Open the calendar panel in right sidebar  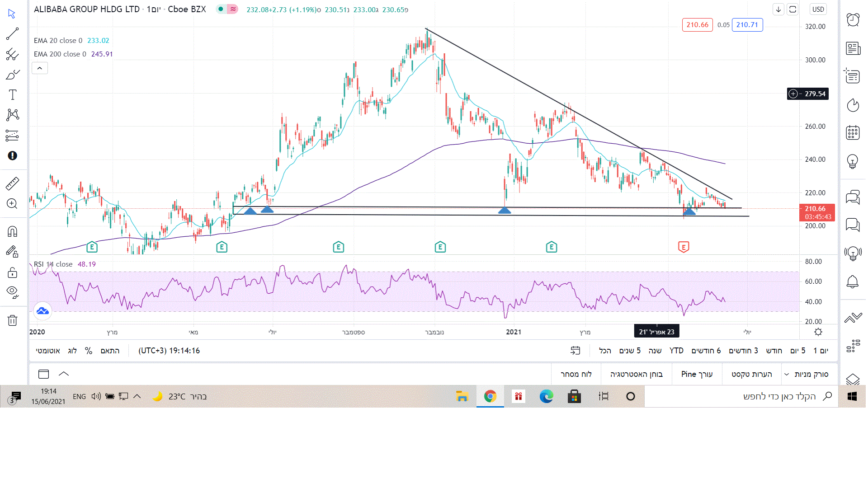click(853, 133)
